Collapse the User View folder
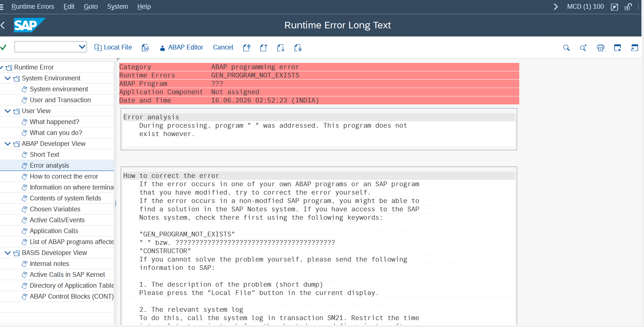Image resolution: width=644 pixels, height=327 pixels. click(x=8, y=111)
